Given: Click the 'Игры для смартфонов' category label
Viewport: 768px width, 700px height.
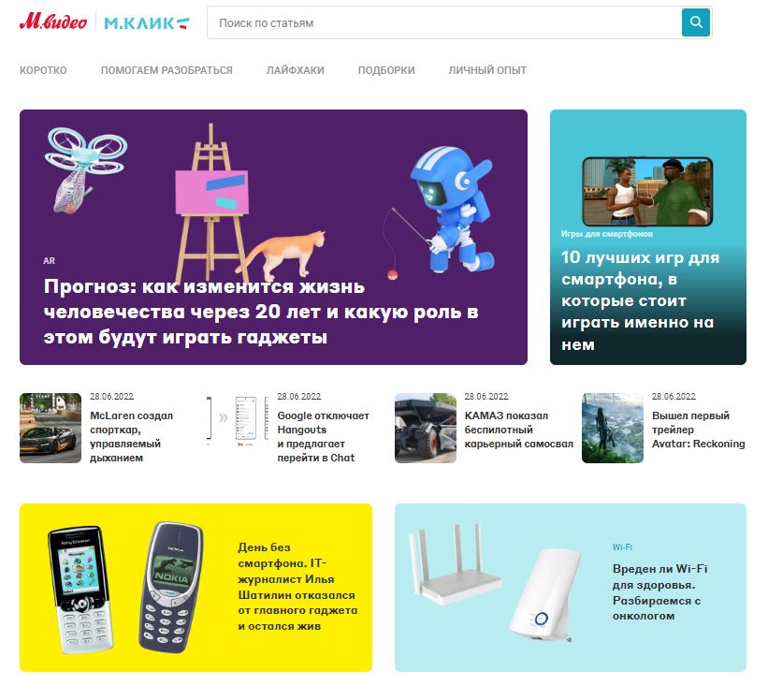Looking at the screenshot, I should coord(606,234).
